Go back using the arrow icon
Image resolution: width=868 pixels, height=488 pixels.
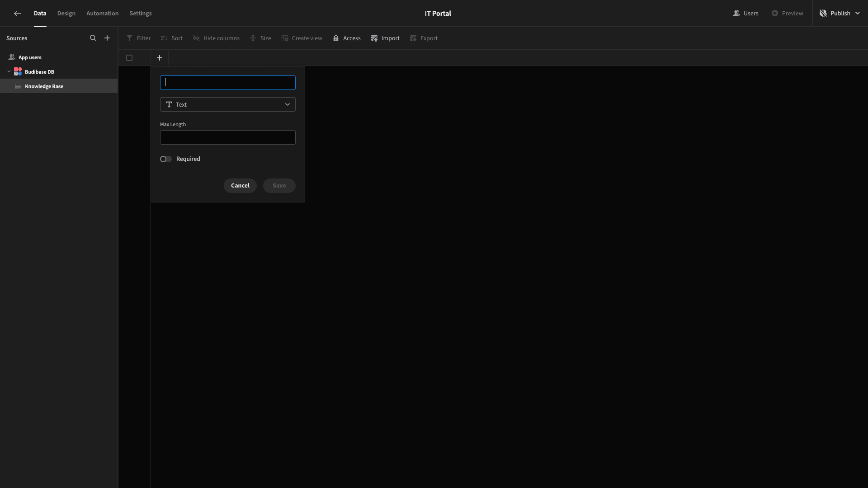[x=17, y=14]
